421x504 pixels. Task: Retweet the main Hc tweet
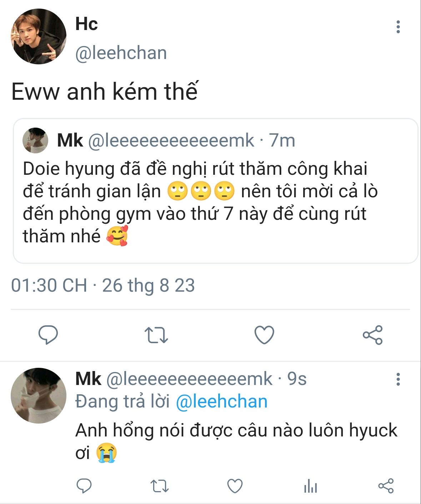coord(156,335)
